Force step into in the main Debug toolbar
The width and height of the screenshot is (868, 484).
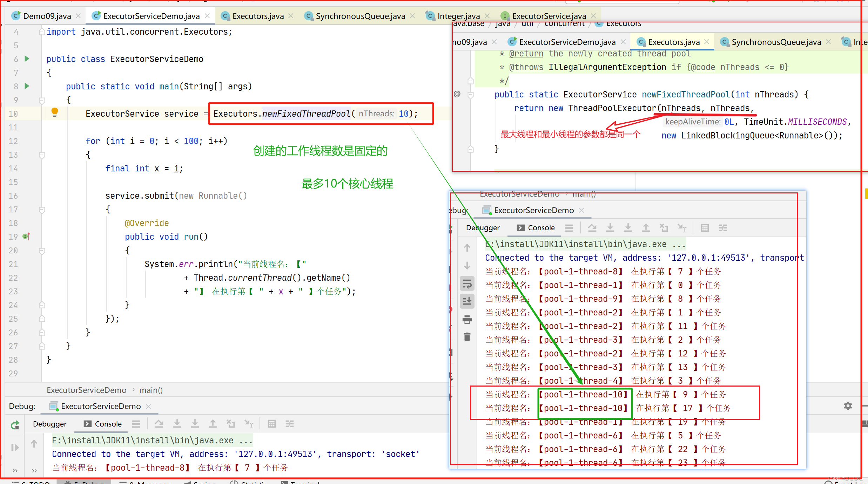[x=195, y=424]
